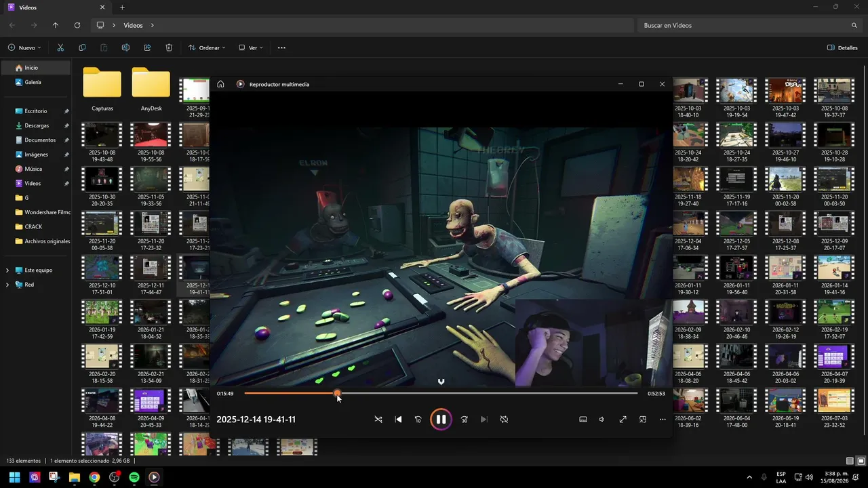Expand the Este equipo tree node
The height and width of the screenshot is (488, 868).
[x=7, y=270]
